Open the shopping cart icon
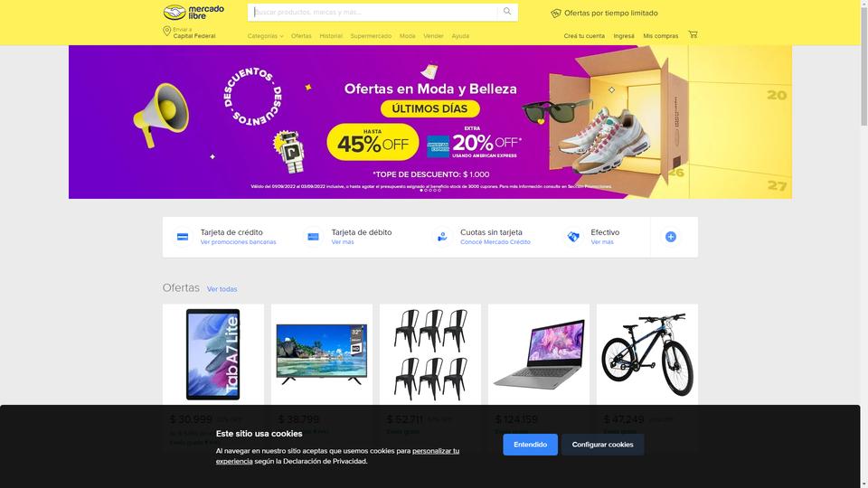This screenshot has height=488, width=868. click(x=693, y=34)
